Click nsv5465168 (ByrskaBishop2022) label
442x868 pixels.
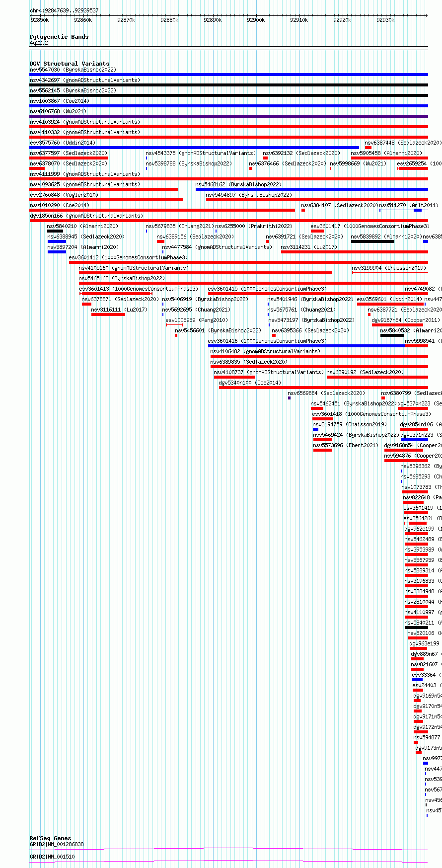point(122,279)
